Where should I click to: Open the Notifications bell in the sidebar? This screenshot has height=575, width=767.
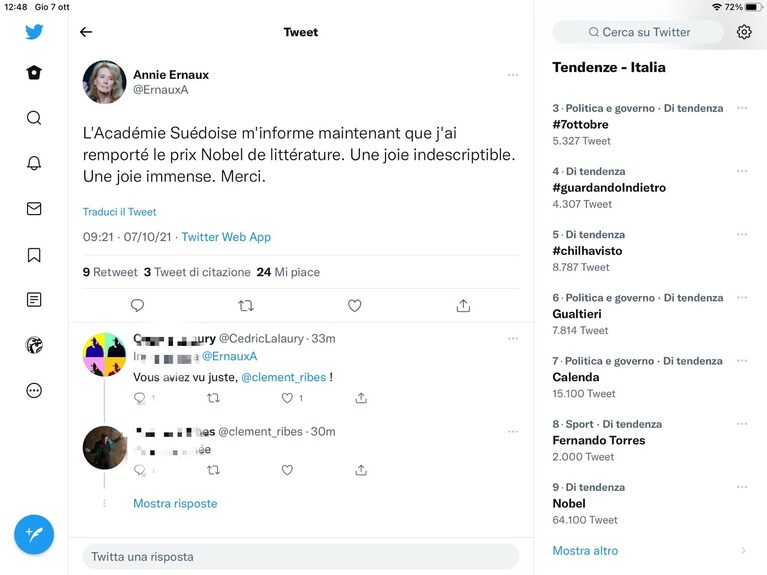(34, 163)
